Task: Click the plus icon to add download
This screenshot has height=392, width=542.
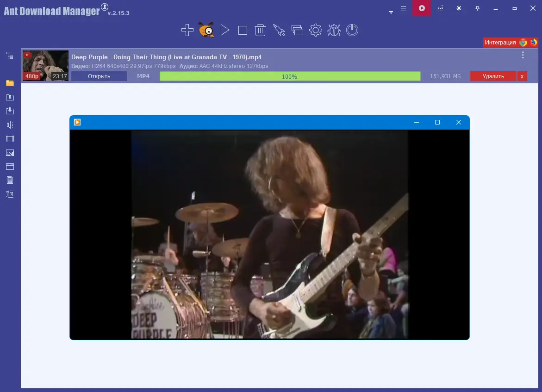Action: [187, 30]
